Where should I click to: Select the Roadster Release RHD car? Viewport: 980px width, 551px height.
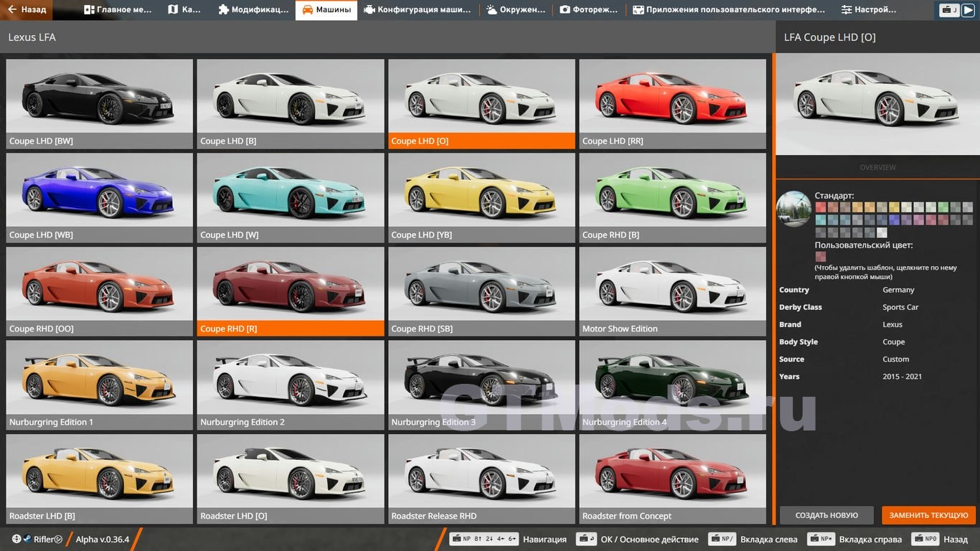click(x=481, y=479)
